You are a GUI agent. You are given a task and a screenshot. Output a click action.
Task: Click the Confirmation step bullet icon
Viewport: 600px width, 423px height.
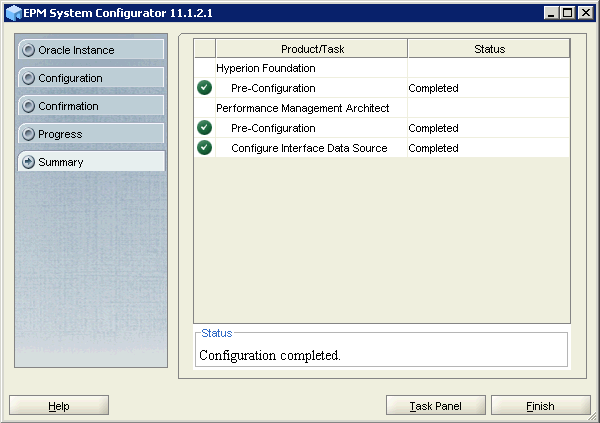29,106
